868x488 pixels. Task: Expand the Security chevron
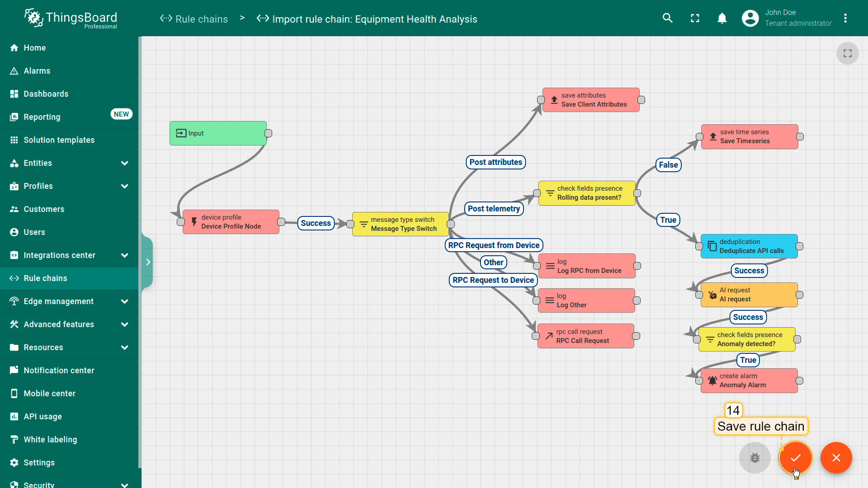click(x=125, y=485)
